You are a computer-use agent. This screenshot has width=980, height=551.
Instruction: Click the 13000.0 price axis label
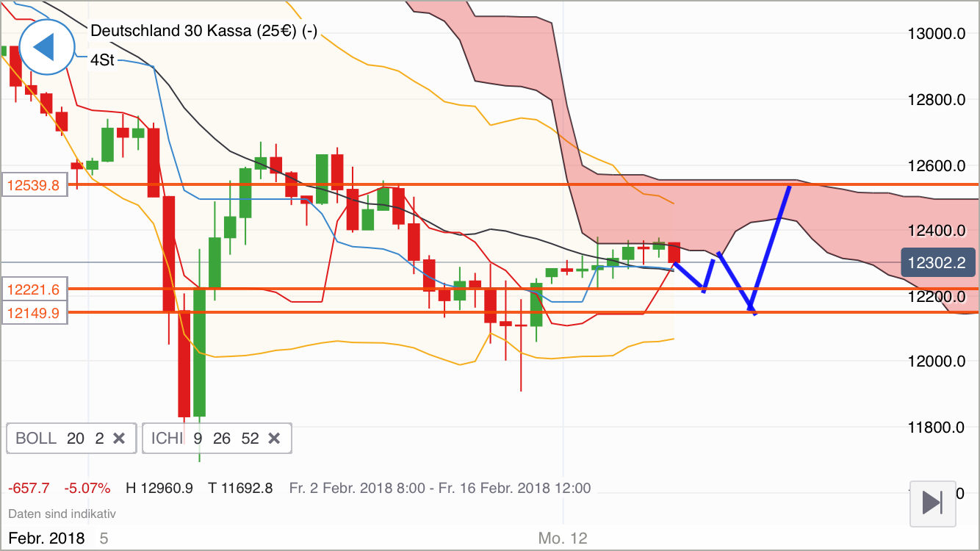click(937, 32)
